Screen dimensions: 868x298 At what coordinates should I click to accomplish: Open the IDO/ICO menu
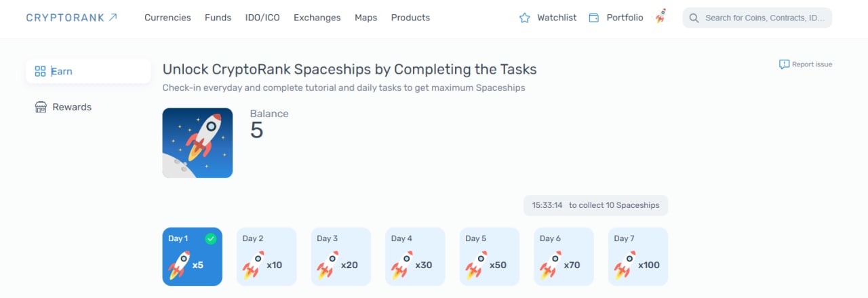pos(262,18)
